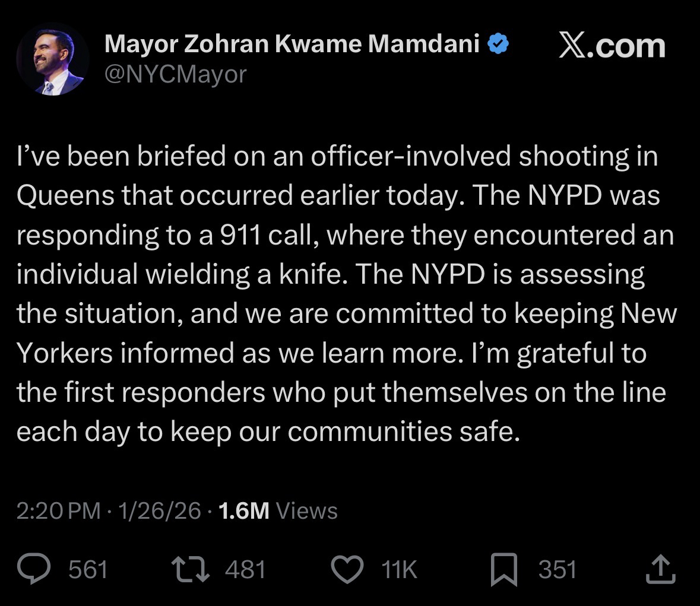Click the word "Queens" in the tweet
The width and height of the screenshot is (700, 606).
click(x=63, y=196)
